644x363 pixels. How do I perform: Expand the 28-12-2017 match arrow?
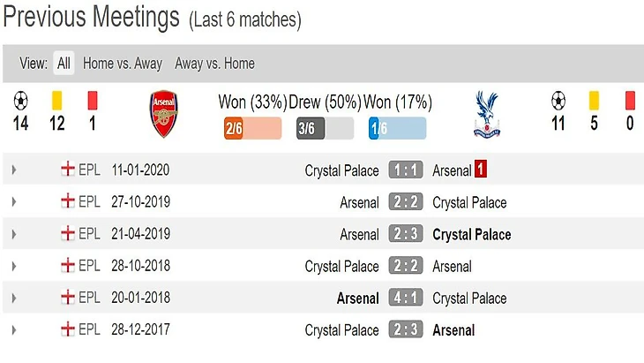[14, 329]
